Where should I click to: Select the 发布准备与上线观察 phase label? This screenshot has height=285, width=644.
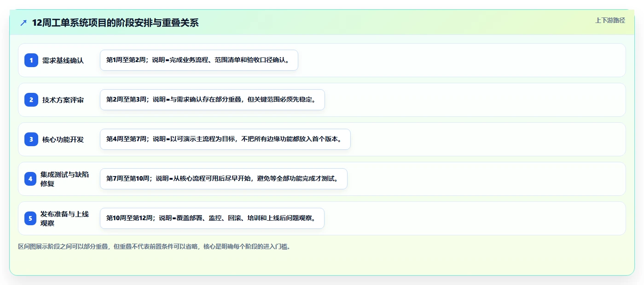pyautogui.click(x=65, y=218)
